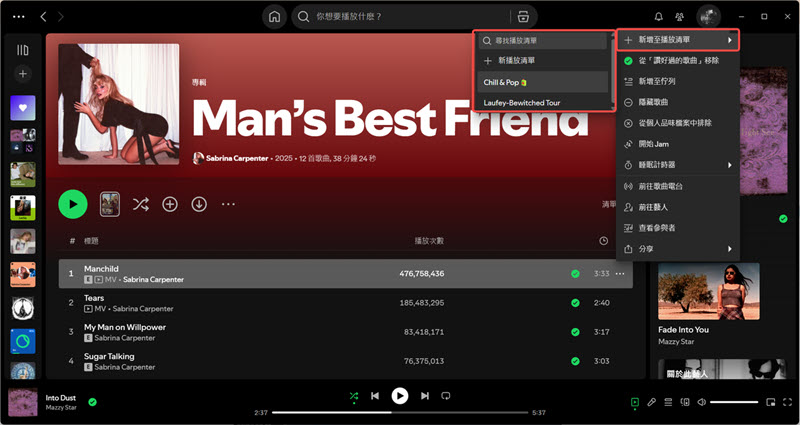800x425 pixels.
Task: Click the 尋找播放清單 search field
Action: tap(542, 41)
